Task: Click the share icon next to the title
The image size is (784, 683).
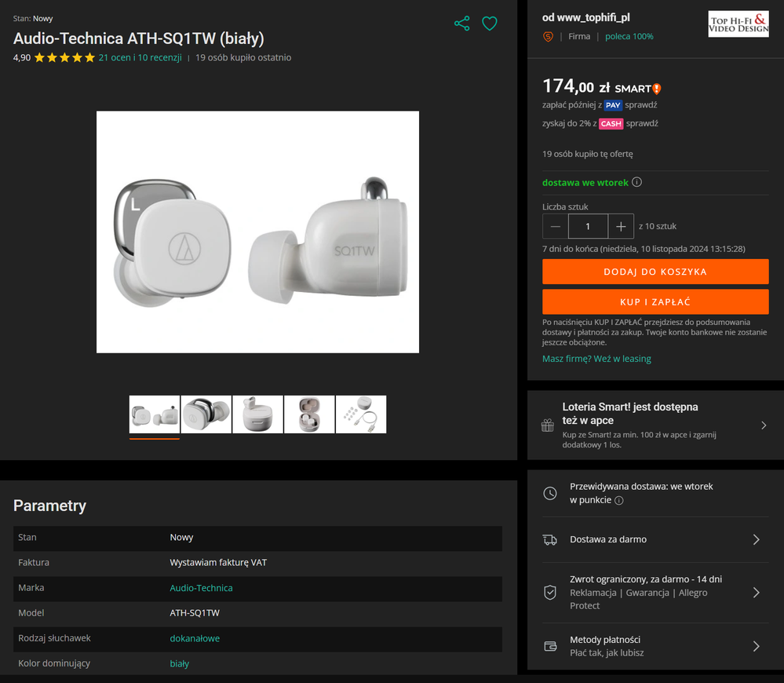Action: [461, 24]
